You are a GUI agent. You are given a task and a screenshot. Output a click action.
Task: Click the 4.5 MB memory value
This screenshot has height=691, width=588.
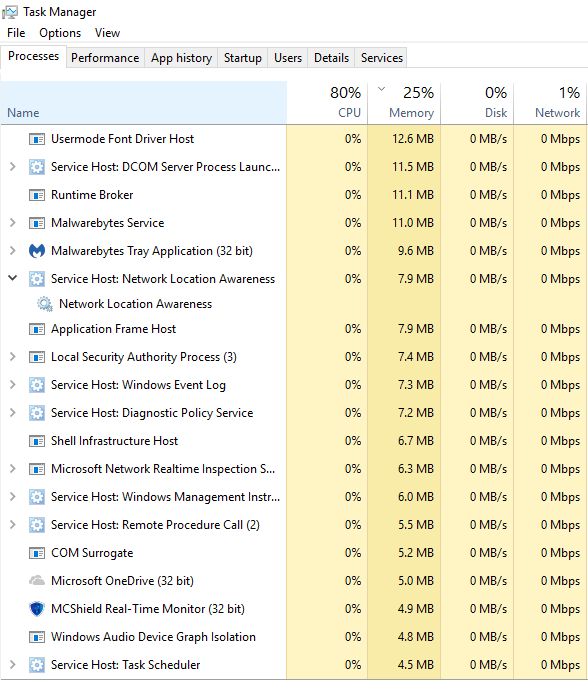click(x=416, y=665)
